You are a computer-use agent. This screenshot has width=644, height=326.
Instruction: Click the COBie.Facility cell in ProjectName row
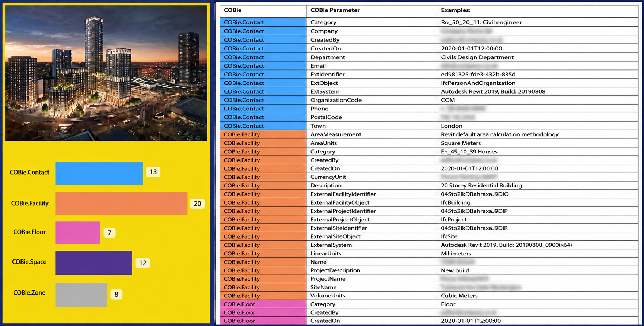tap(263, 279)
